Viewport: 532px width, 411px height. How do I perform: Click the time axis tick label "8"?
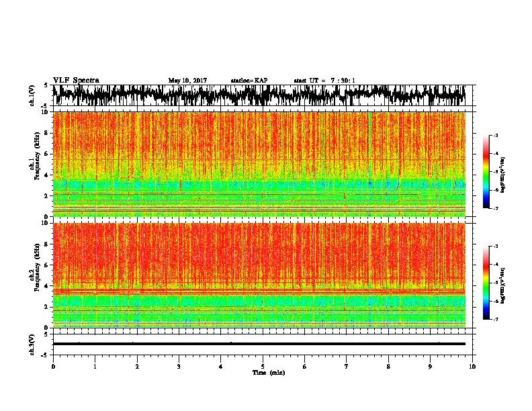pyautogui.click(x=388, y=367)
